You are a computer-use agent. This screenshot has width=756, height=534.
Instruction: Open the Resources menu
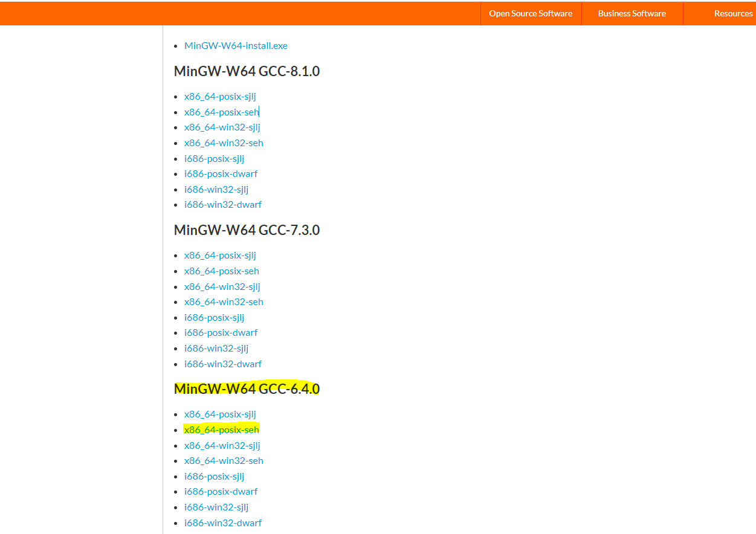point(732,13)
